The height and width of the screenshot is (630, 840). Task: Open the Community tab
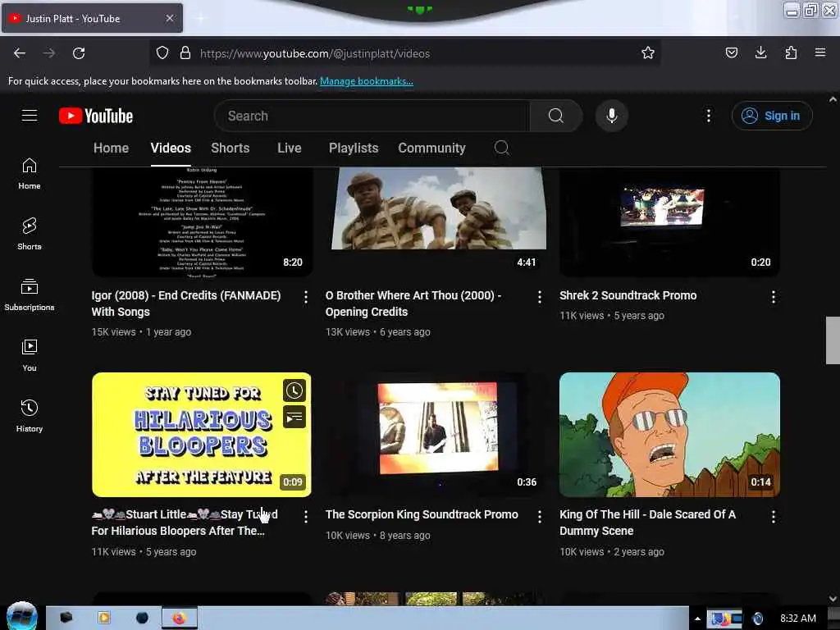[x=431, y=148]
